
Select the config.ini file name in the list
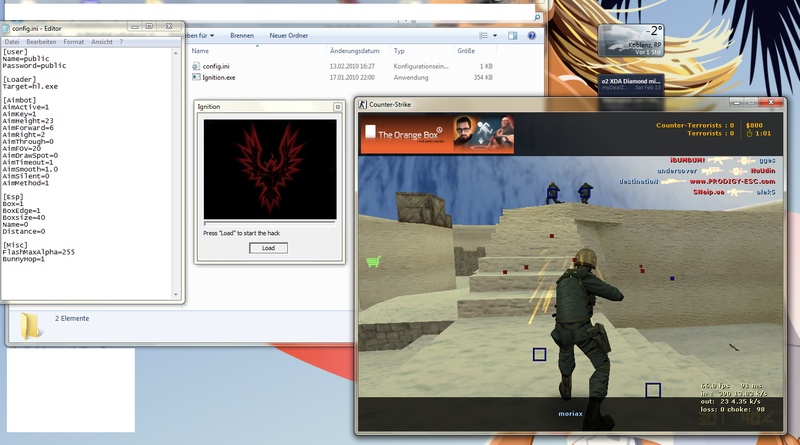216,66
